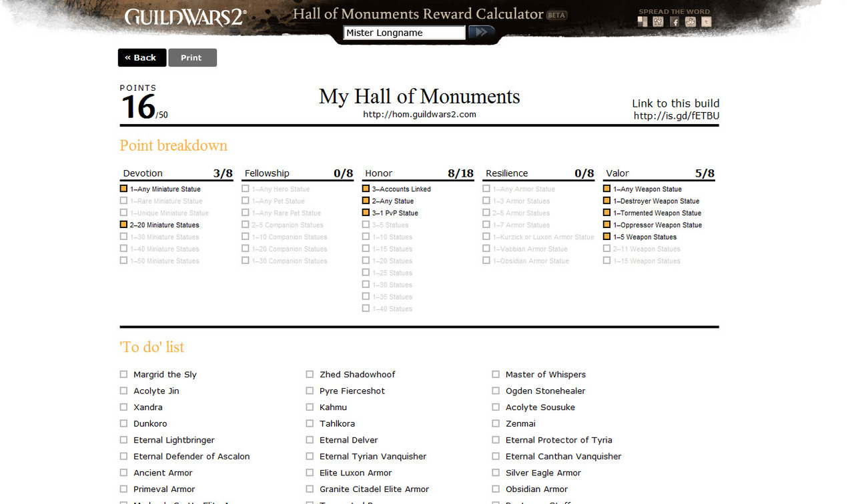854x504 pixels.
Task: Uncheck 1–Destroyer Weapon Statue
Action: click(607, 201)
